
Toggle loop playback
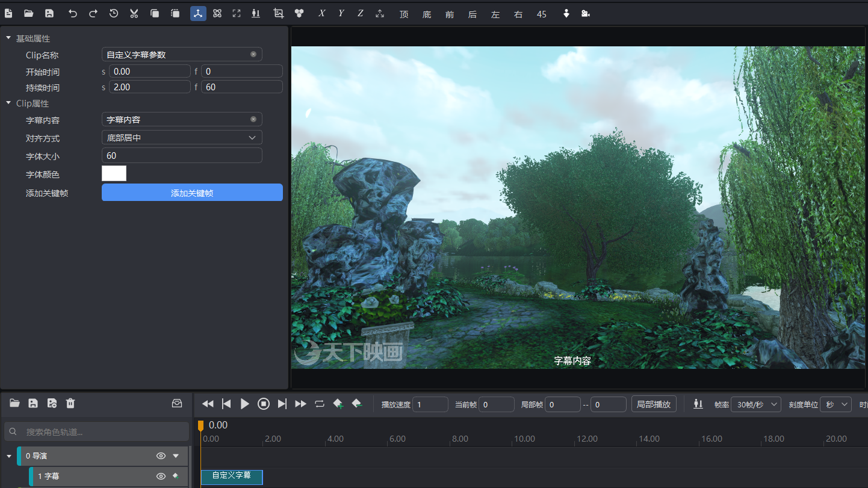click(x=320, y=404)
